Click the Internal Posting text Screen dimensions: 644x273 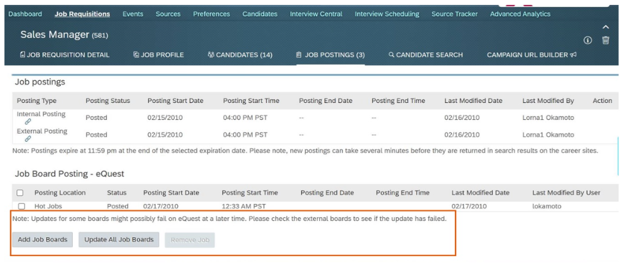[41, 114]
